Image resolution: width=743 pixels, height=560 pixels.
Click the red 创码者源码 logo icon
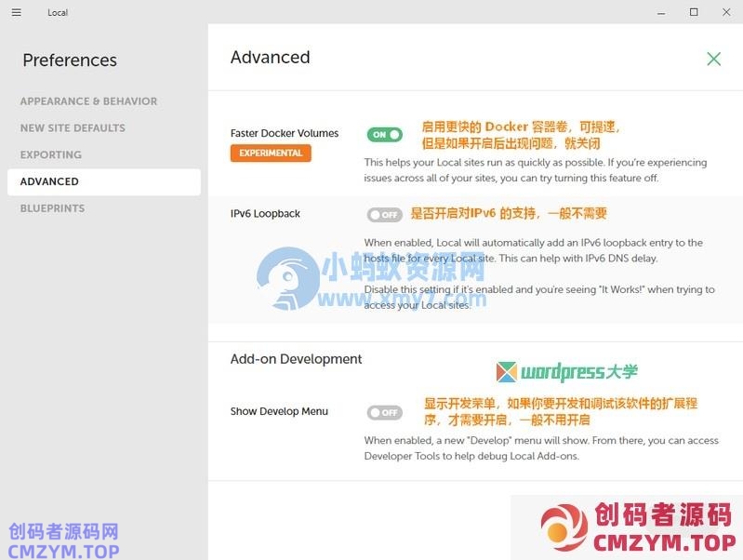coord(565,527)
